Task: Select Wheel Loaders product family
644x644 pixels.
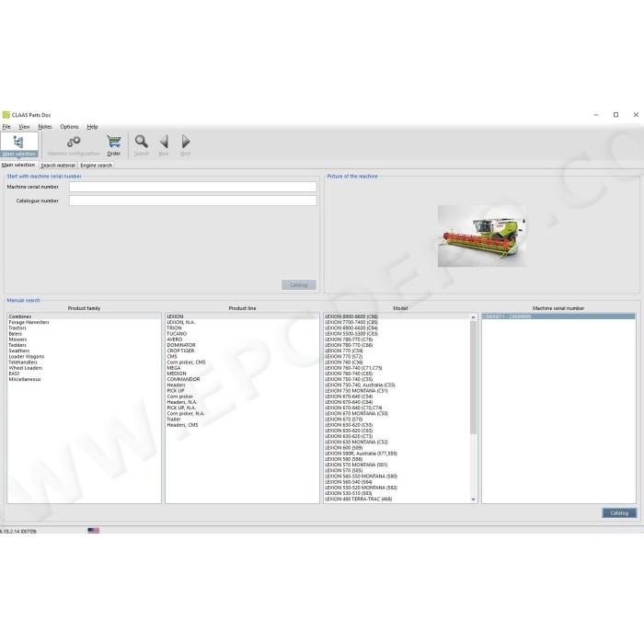Action: 84,368
